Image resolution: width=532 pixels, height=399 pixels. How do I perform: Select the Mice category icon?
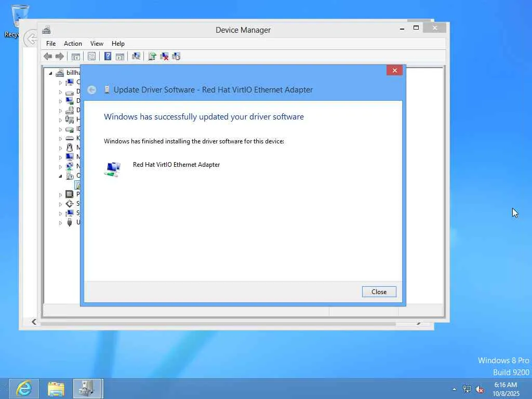[x=69, y=148]
